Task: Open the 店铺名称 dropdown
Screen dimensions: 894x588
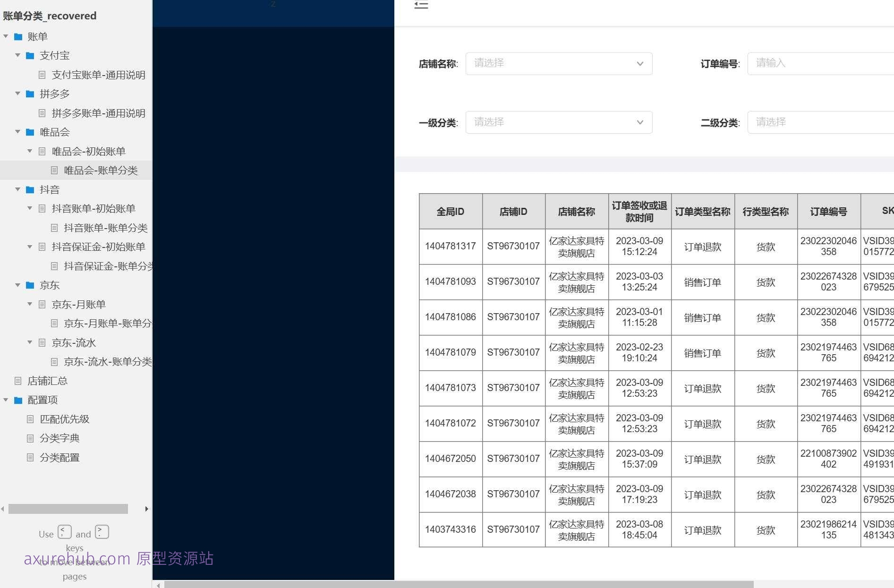Action: point(559,63)
